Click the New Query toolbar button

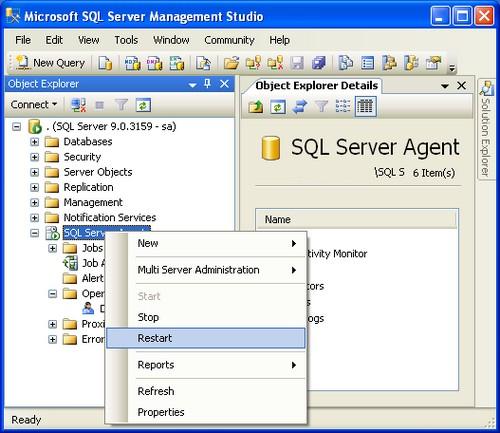click(51, 63)
